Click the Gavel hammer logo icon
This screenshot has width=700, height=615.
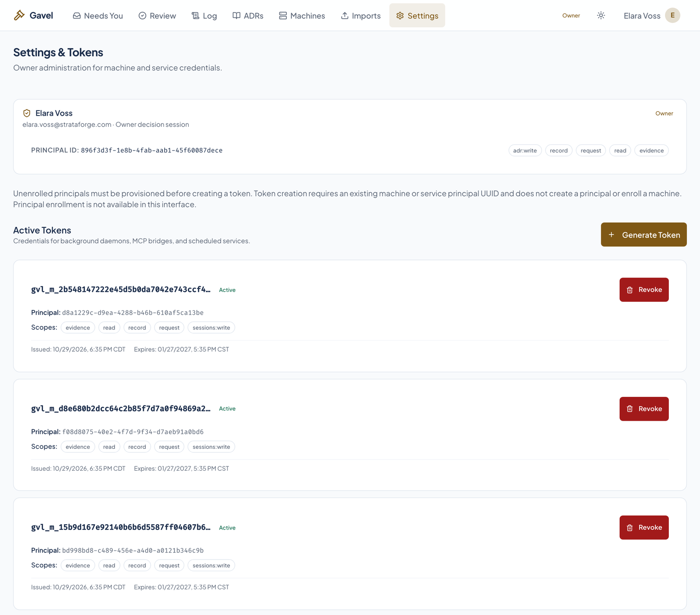coord(19,16)
